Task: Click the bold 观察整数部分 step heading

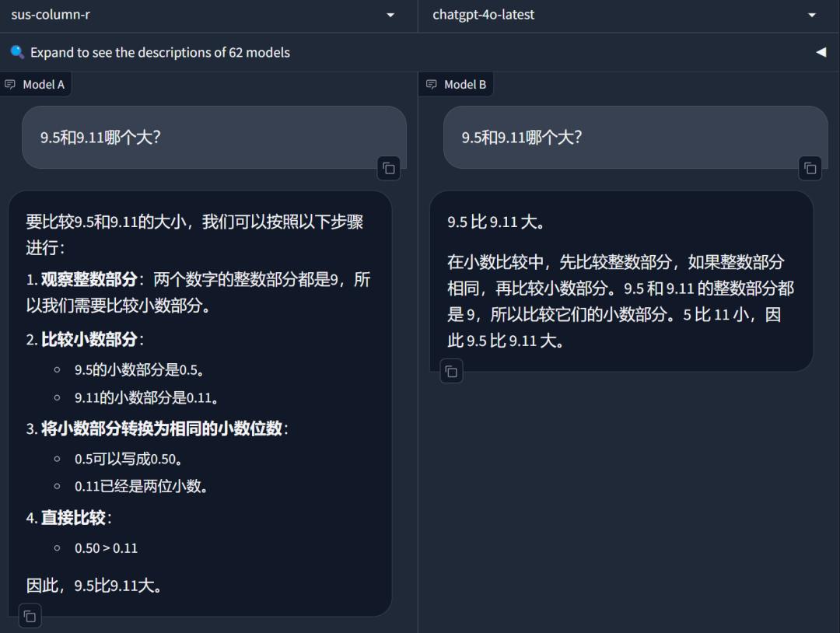Action: (89, 279)
